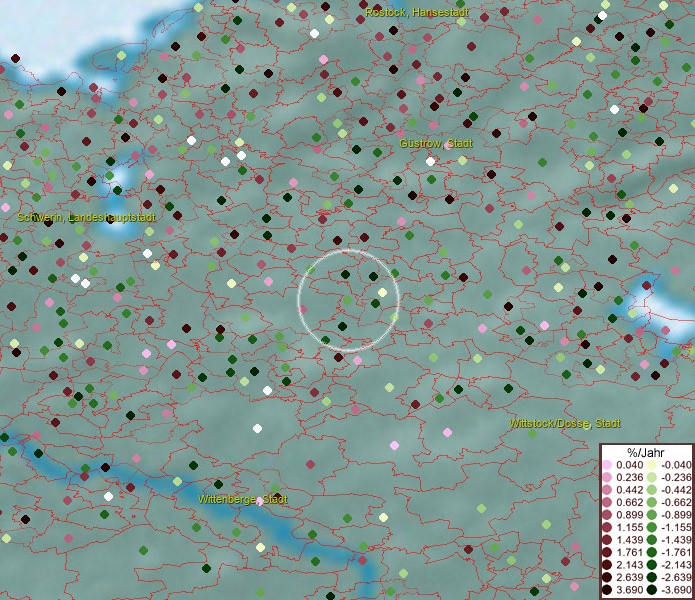Pick the -0.040 pale yellow swatch
The image size is (695, 600).
click(x=652, y=465)
